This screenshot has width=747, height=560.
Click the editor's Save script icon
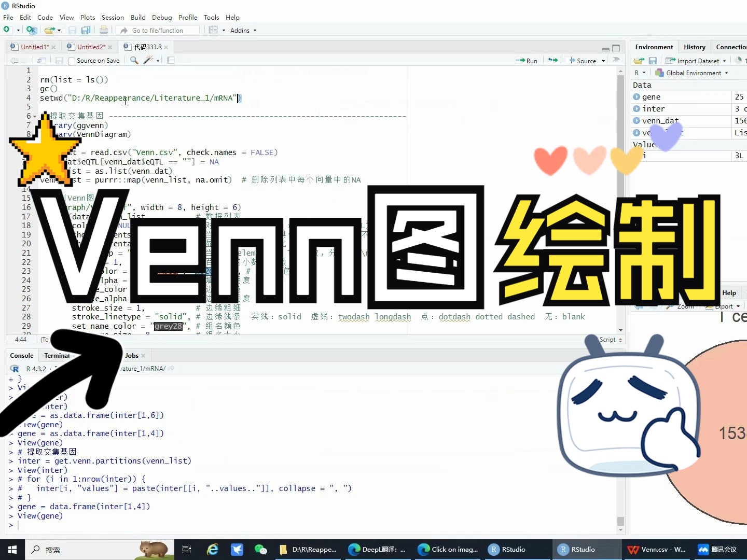(x=59, y=61)
